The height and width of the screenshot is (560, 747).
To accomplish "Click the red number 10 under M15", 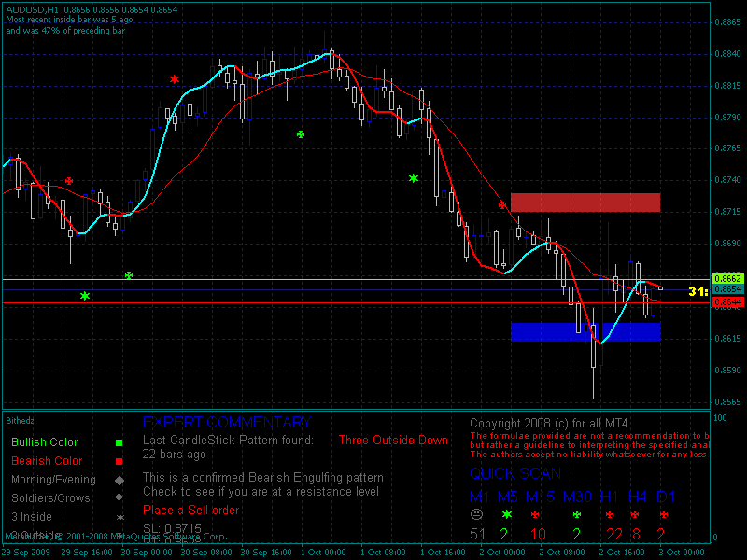I will (x=539, y=534).
